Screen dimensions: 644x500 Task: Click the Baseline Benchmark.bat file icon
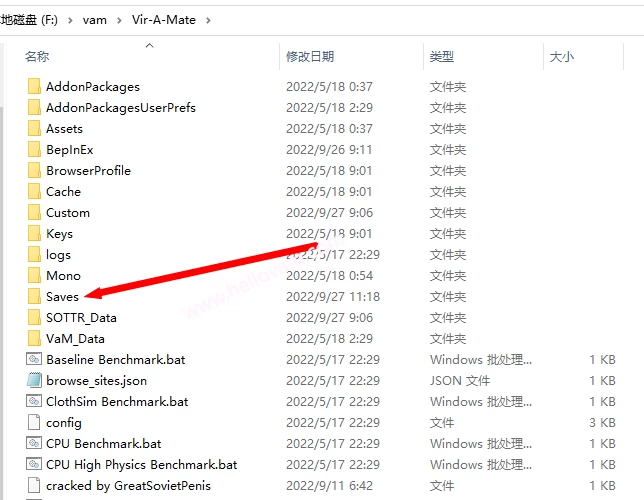pos(34,359)
